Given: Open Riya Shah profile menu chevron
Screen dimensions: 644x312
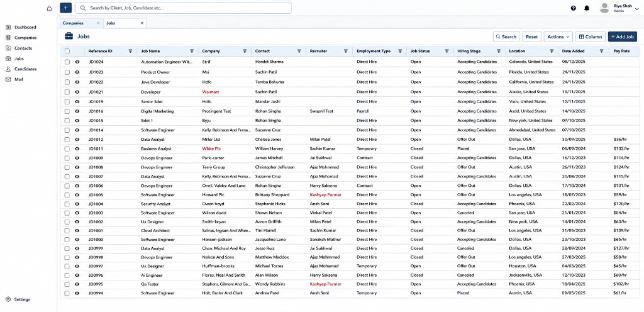Looking at the screenshot, I should (637, 9).
